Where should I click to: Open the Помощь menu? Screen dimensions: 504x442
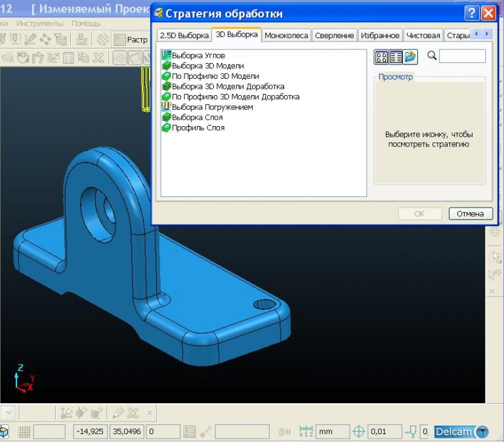coord(86,23)
